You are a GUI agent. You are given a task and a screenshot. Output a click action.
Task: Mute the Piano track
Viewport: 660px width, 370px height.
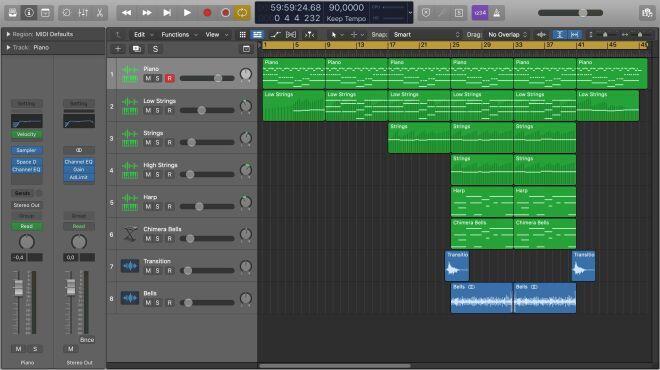(x=148, y=78)
